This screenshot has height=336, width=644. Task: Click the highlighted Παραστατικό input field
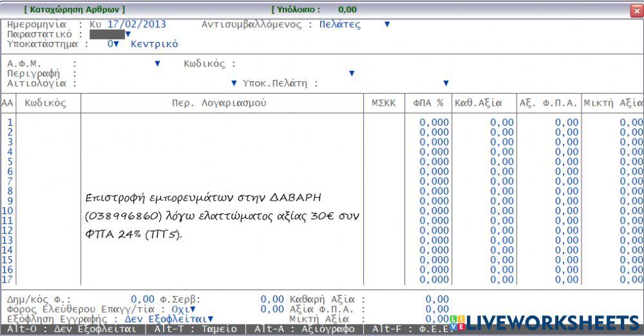tap(107, 34)
